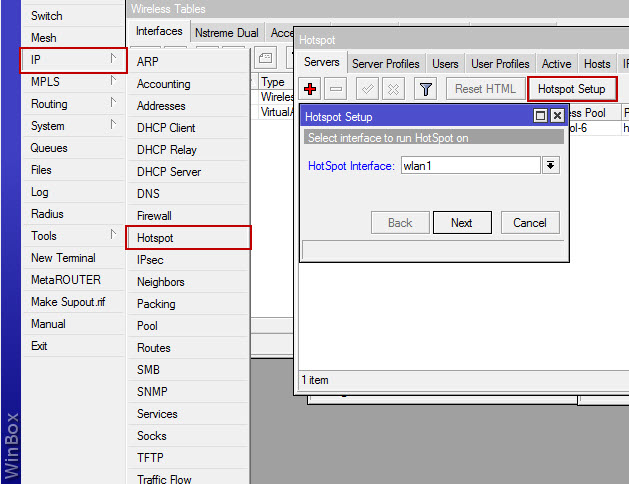Select Queues in the main menu

[x=73, y=148]
